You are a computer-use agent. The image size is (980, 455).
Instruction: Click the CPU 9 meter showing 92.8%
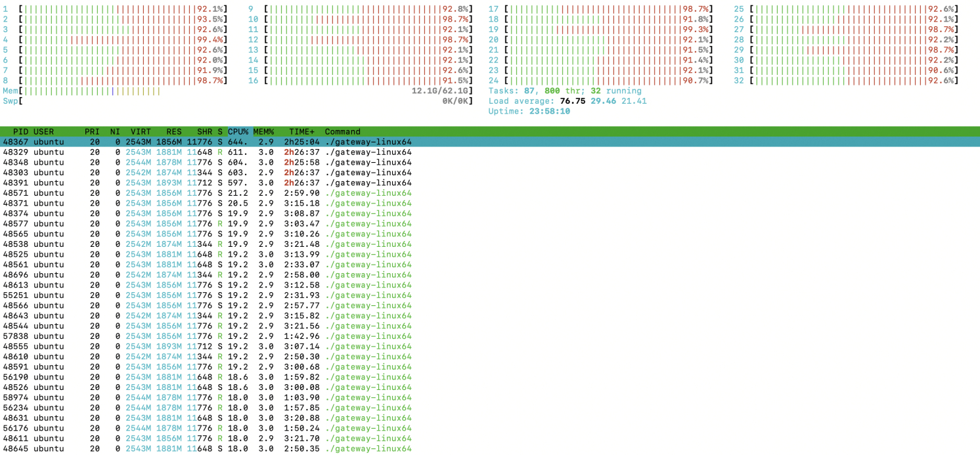pyautogui.click(x=361, y=9)
